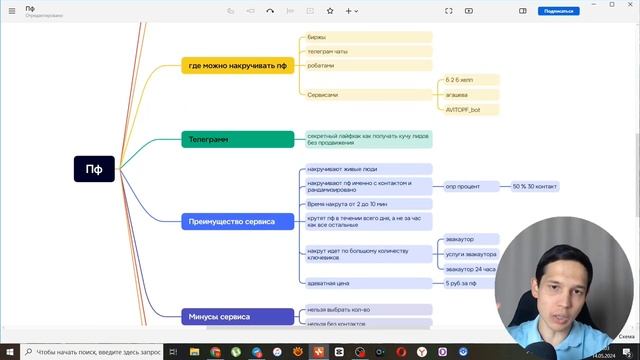Click the 'эвакуатор 24 часа' node
This screenshot has width=640, height=360.
tap(470, 269)
